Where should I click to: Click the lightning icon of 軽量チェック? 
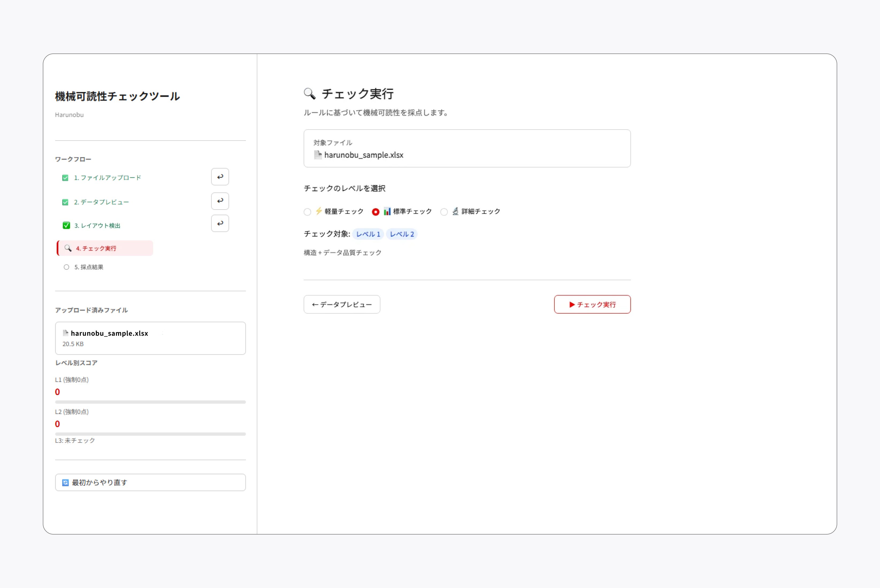click(x=319, y=211)
